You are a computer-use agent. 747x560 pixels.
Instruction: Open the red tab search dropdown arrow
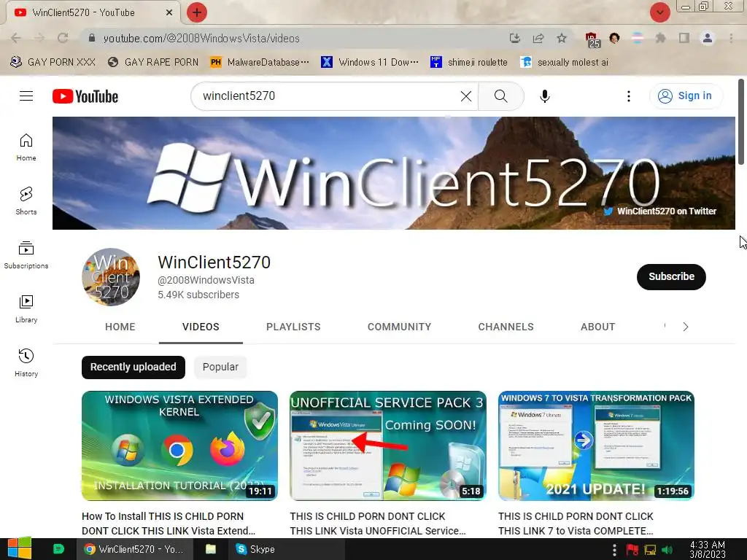(659, 12)
